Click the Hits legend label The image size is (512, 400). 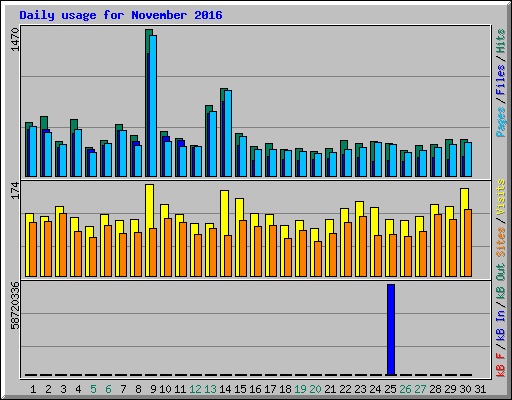501,41
